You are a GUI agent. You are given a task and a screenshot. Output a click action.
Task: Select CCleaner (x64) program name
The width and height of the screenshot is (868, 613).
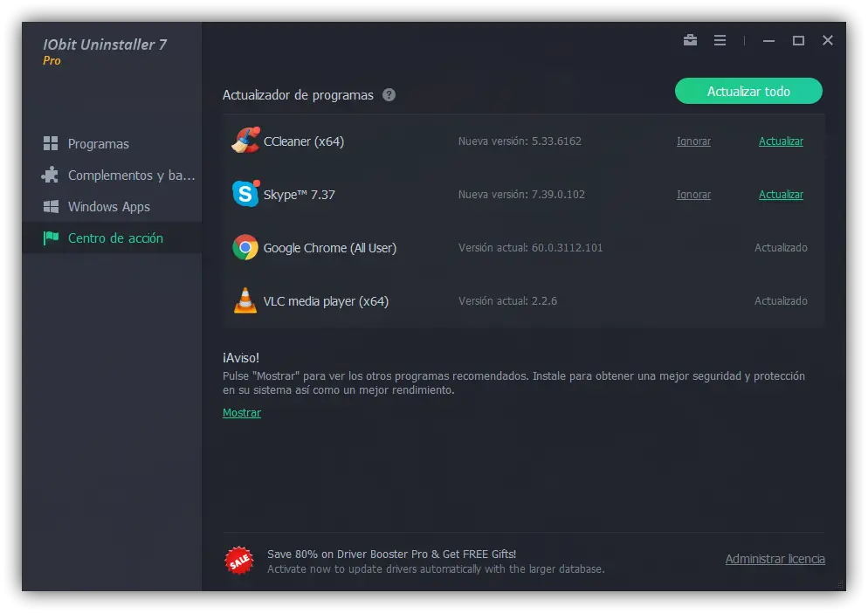[x=303, y=141]
